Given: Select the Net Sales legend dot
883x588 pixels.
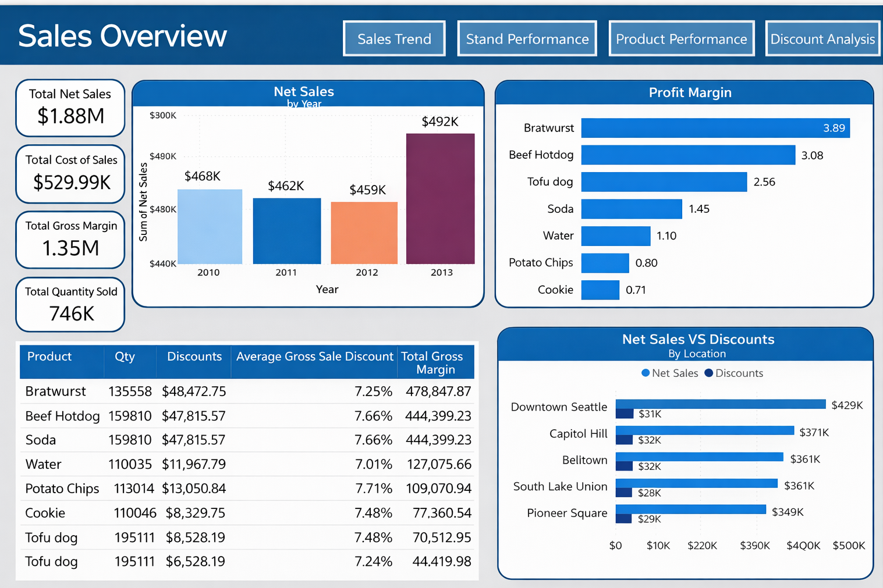Looking at the screenshot, I should pos(644,373).
